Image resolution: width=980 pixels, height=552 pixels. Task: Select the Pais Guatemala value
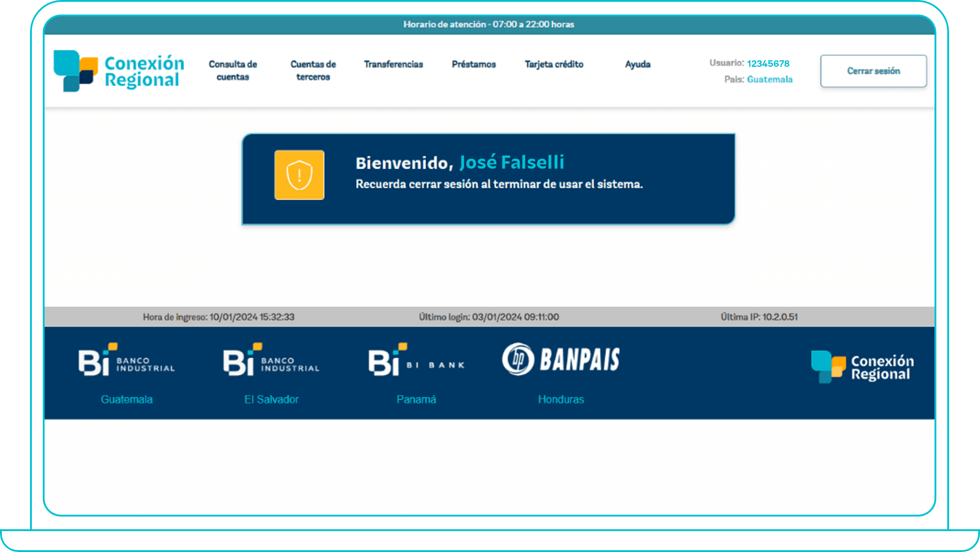(770, 79)
